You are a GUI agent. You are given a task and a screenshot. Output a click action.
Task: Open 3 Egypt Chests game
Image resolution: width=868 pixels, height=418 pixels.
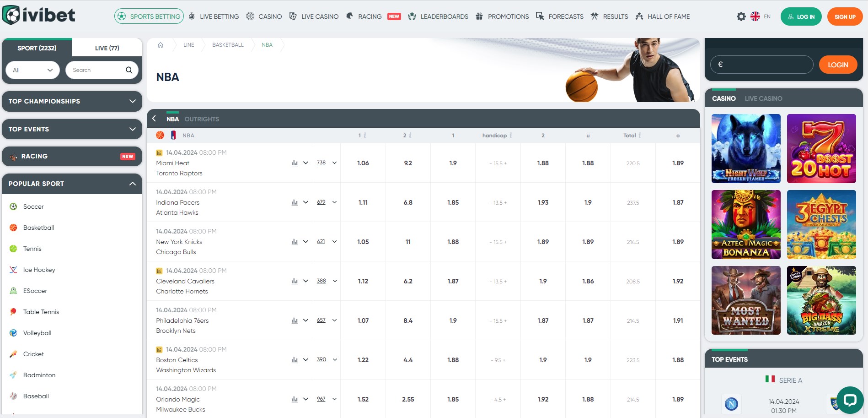(821, 224)
